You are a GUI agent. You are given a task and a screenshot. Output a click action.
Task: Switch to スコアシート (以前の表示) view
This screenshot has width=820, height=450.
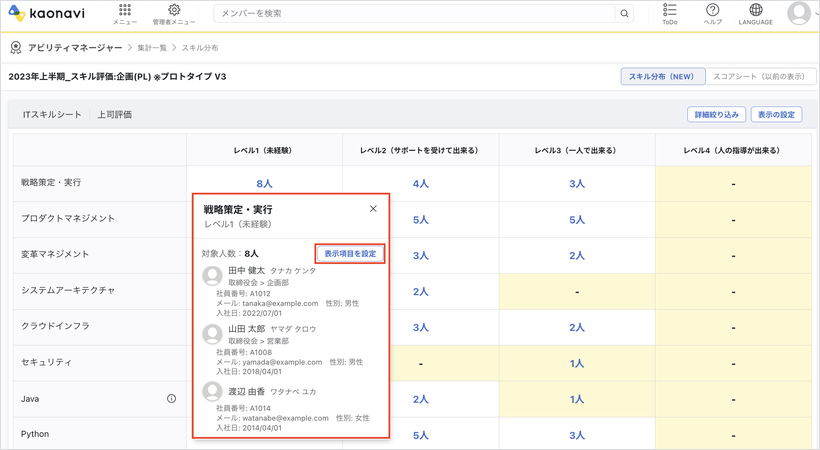760,76
